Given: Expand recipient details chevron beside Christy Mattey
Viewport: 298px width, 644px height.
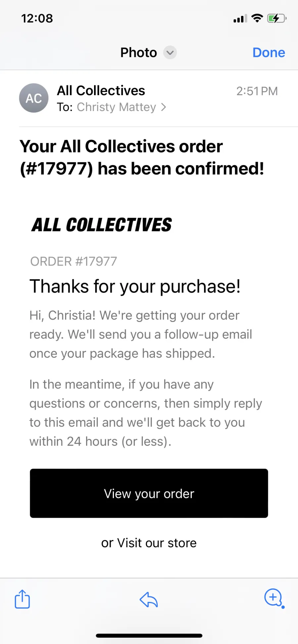Looking at the screenshot, I should 163,107.
